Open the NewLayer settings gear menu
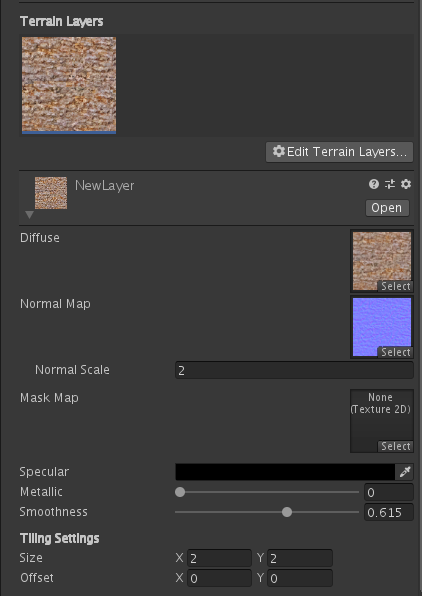422x596 pixels. point(406,184)
